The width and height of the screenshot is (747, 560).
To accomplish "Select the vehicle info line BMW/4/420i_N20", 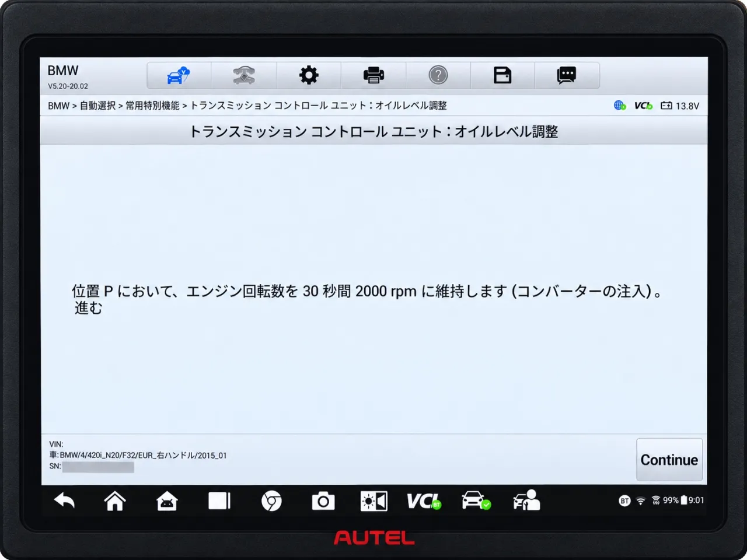I will tap(138, 455).
